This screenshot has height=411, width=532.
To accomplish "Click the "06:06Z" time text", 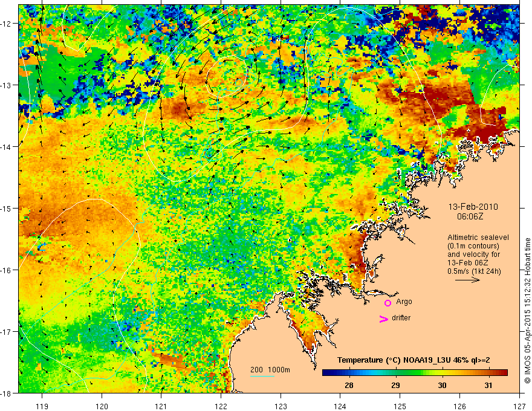I will tap(470, 216).
